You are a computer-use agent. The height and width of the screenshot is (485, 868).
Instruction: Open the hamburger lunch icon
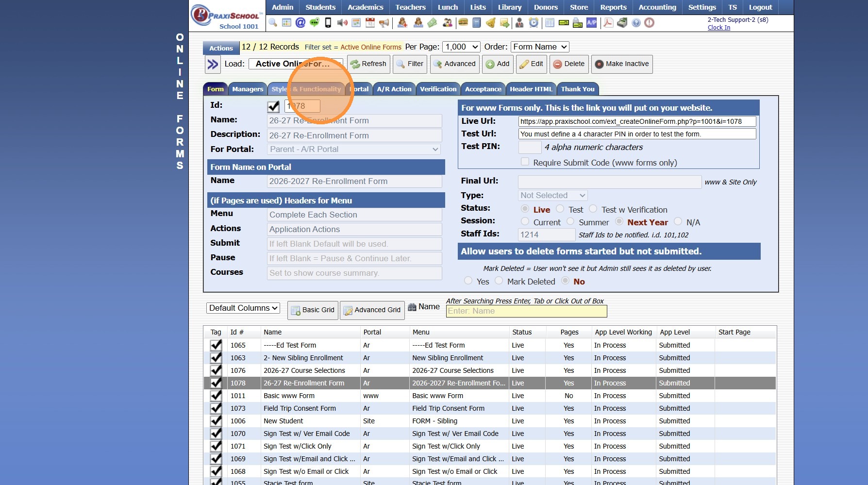463,22
